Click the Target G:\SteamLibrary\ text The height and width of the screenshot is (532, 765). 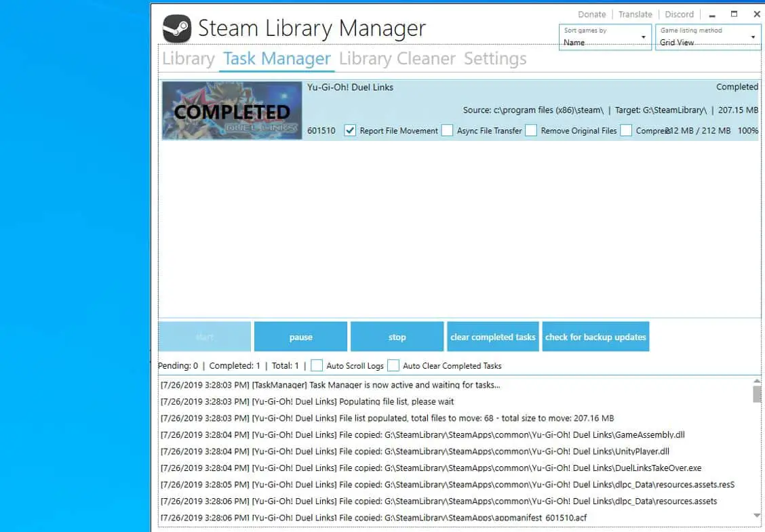(661, 110)
